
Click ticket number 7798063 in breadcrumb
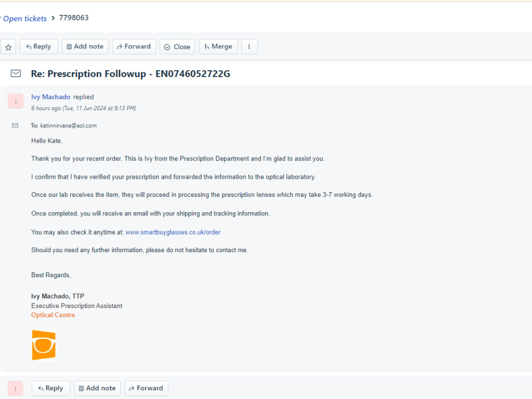(x=73, y=18)
